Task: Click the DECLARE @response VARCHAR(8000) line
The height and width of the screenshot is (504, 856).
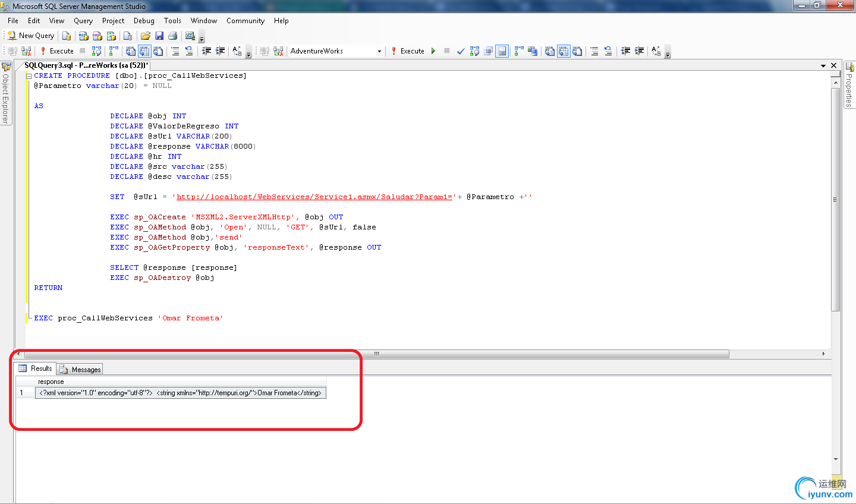Action: tap(183, 146)
